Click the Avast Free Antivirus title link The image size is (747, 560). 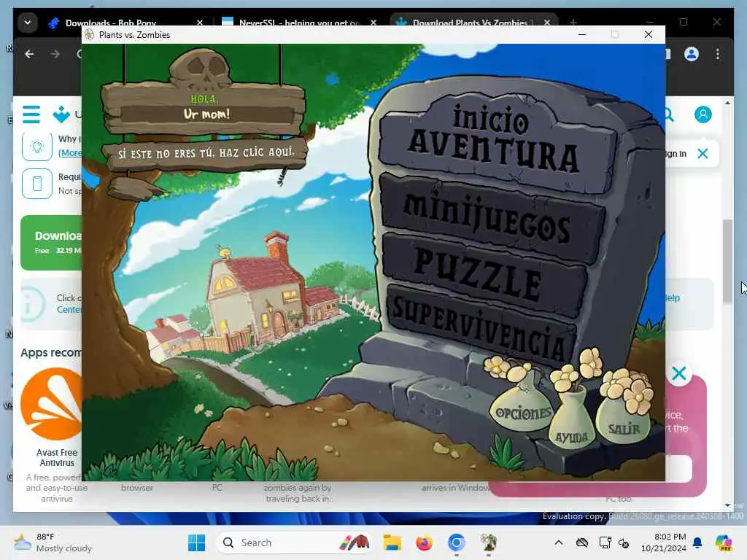57,458
